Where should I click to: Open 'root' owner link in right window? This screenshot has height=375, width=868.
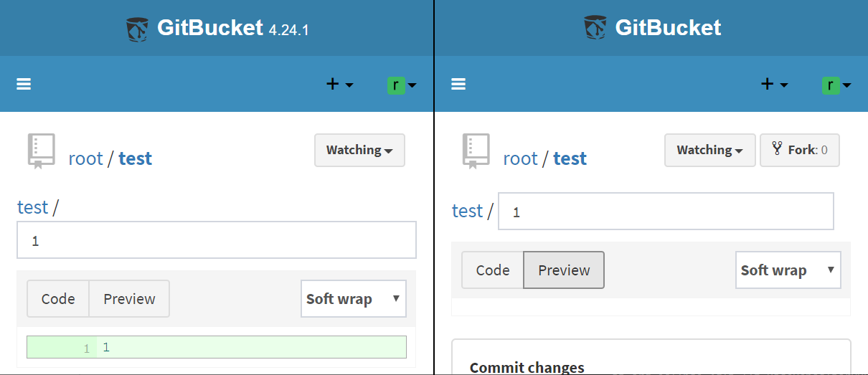pyautogui.click(x=521, y=158)
